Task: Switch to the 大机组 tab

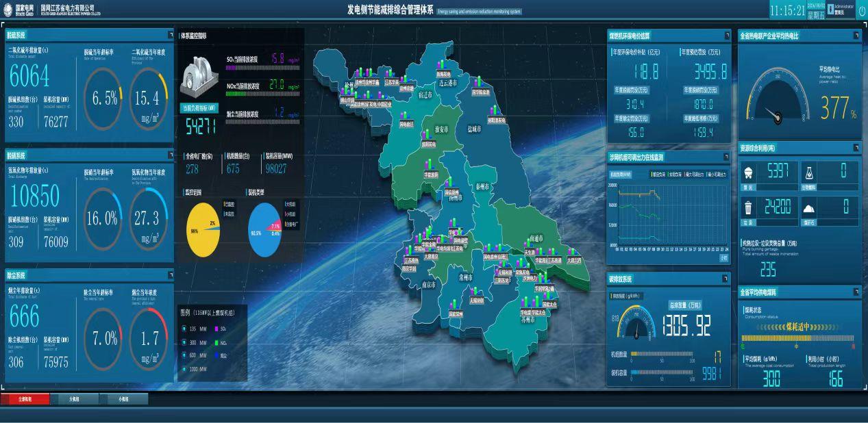Action: [74, 399]
